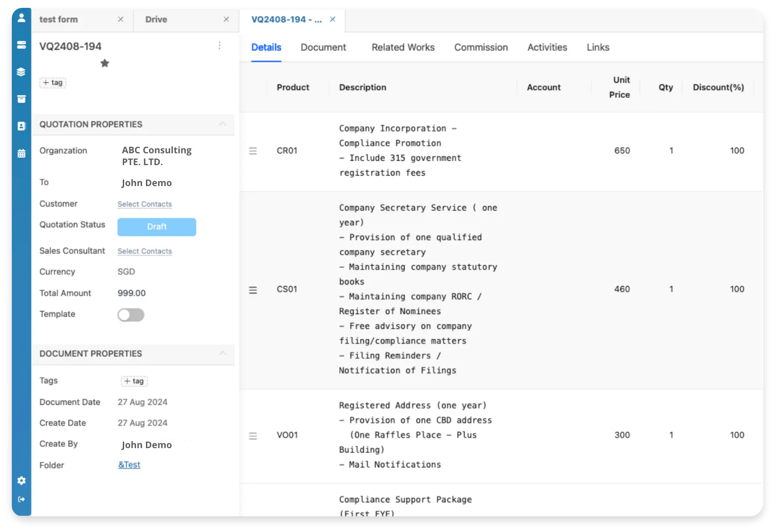Add a tag under Document Properties
775x532 pixels.
[x=134, y=381]
